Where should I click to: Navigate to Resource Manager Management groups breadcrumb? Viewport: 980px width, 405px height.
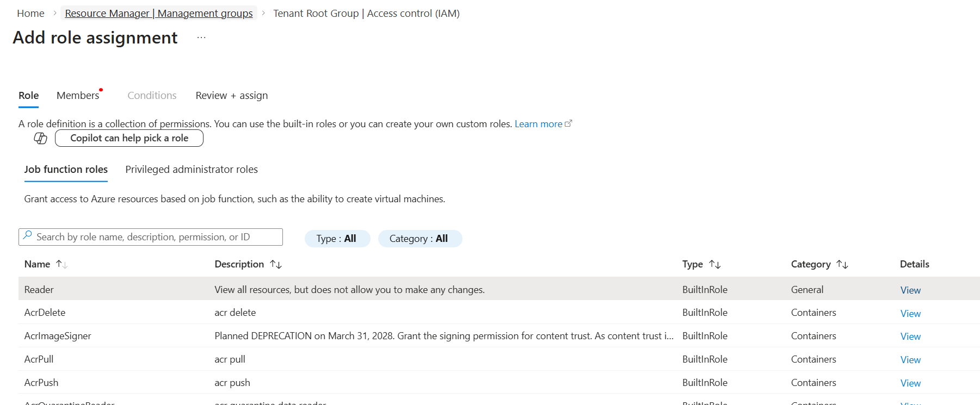tap(158, 13)
